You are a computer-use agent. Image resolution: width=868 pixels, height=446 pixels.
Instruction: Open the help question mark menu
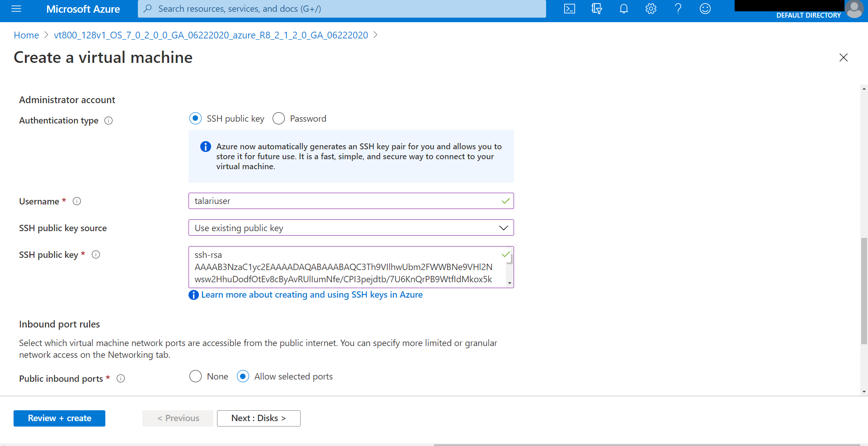(x=678, y=9)
